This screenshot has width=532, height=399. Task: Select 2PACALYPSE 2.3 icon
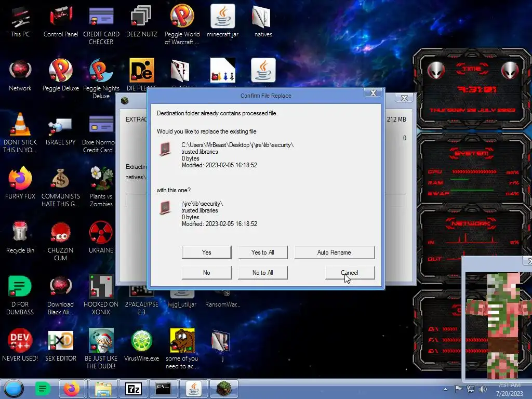[x=141, y=301]
